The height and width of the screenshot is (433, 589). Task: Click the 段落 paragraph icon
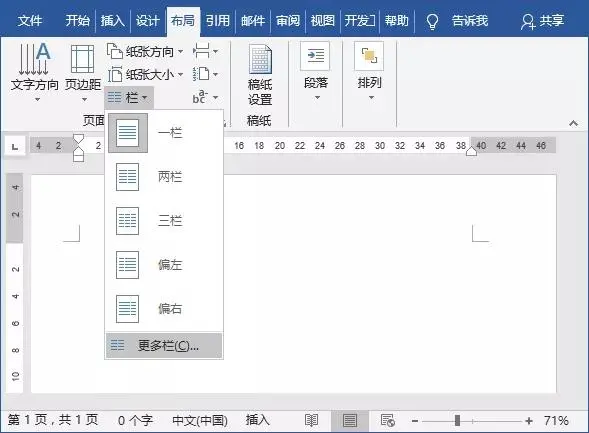(x=315, y=56)
